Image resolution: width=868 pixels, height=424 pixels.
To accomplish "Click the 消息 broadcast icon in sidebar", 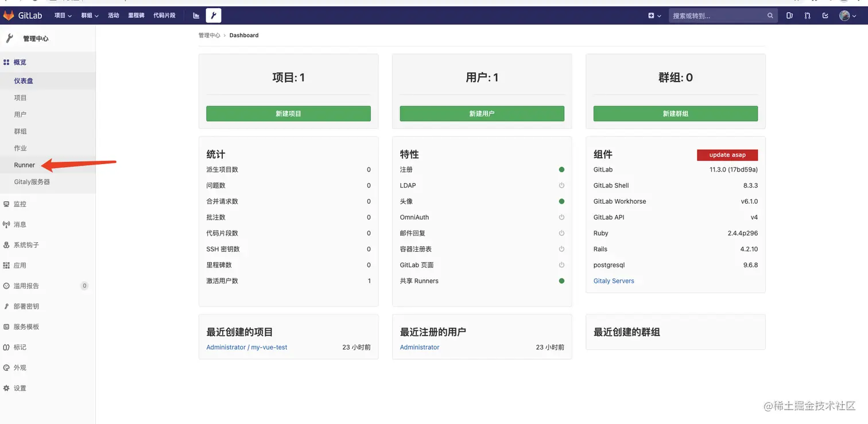I will [x=6, y=224].
